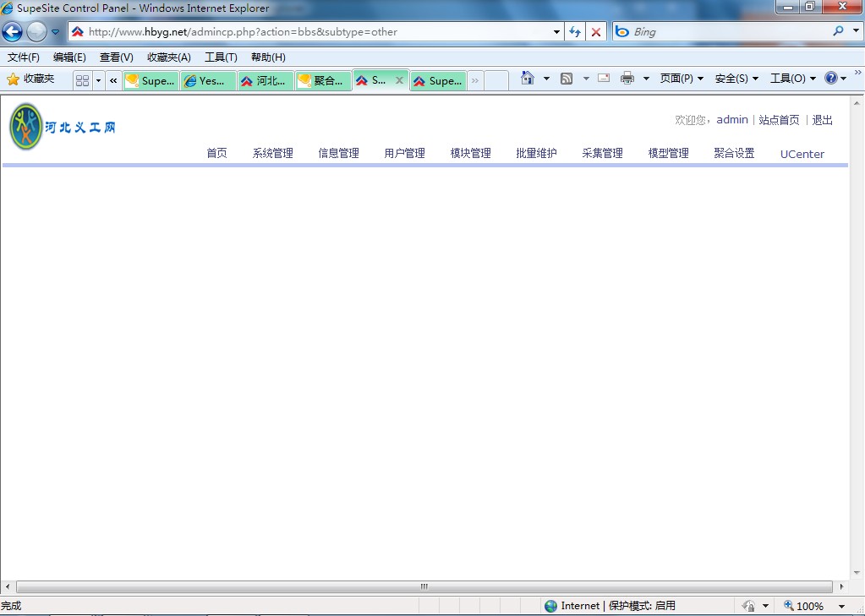Open the 工具(O) command menu

(x=793, y=79)
